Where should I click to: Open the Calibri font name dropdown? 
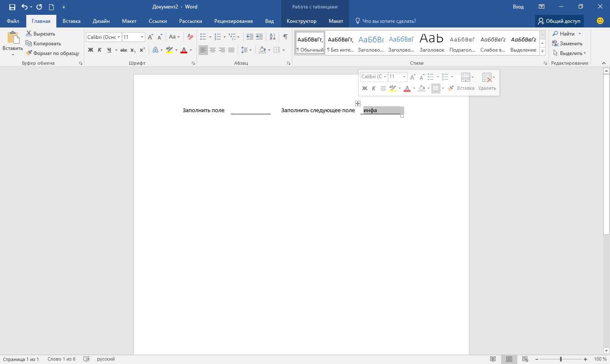pos(119,37)
